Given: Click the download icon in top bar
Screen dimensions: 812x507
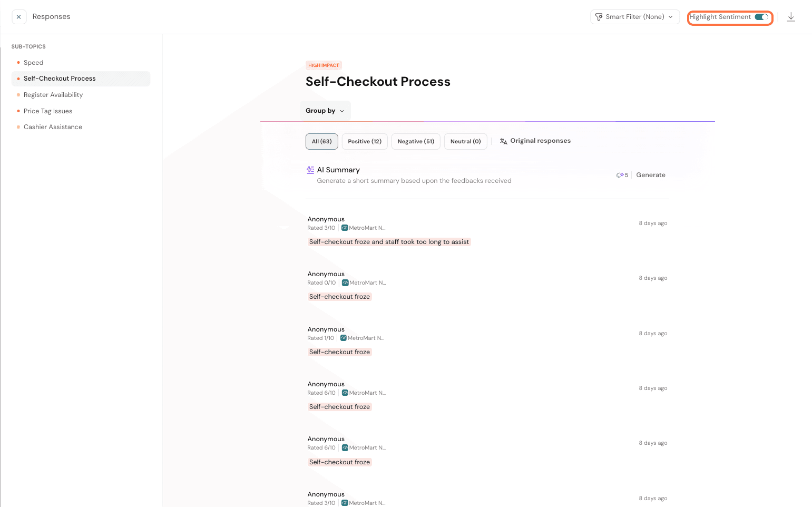Looking at the screenshot, I should (790, 17).
